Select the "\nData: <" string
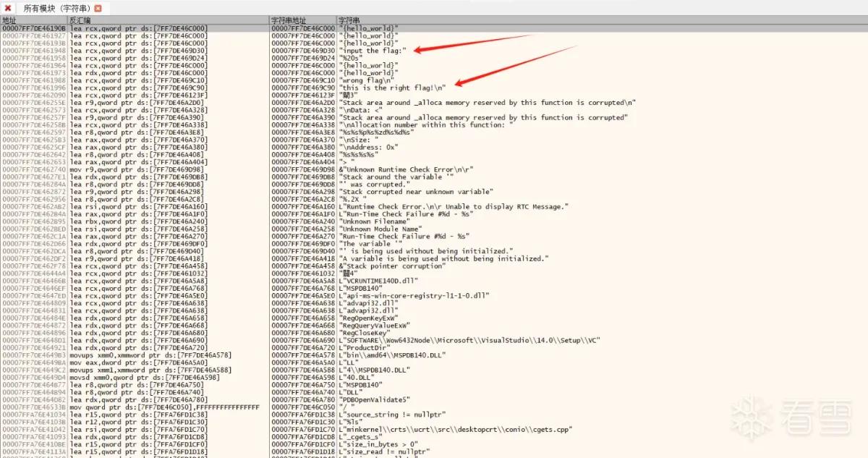Image resolution: width=868 pixels, height=458 pixels. coord(362,110)
